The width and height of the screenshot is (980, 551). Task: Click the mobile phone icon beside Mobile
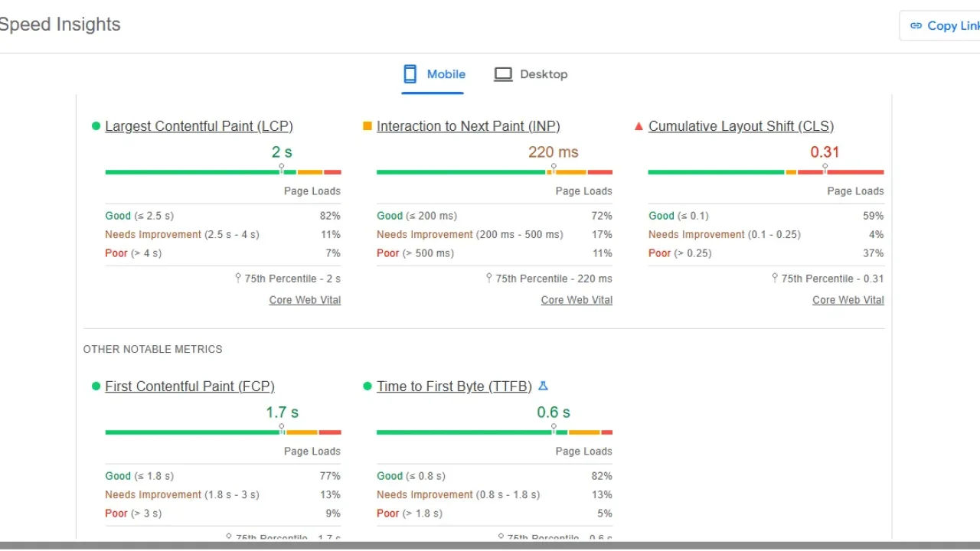[409, 73]
